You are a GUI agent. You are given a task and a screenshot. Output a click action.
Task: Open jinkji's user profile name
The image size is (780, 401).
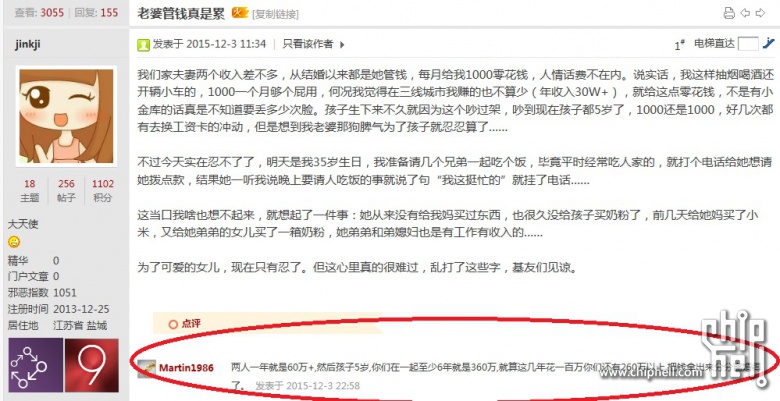coord(27,44)
